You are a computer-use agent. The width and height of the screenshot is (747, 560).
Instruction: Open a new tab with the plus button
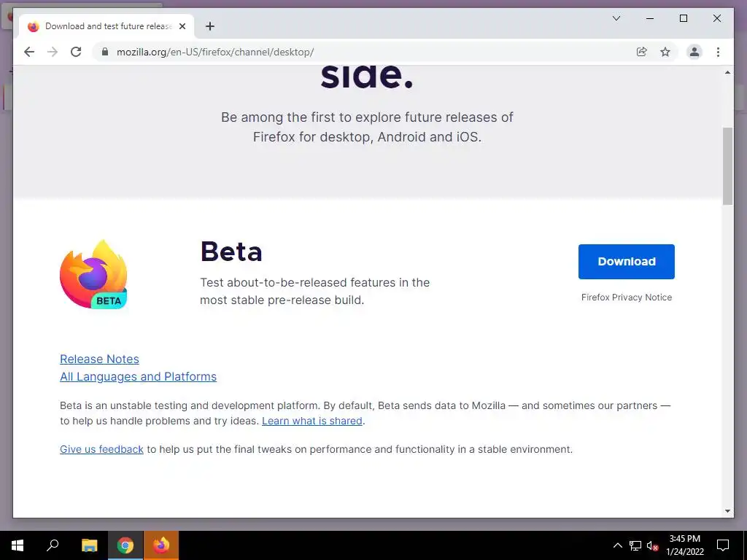(210, 26)
